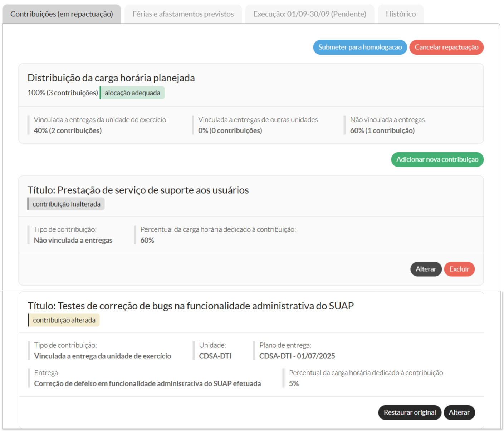The image size is (504, 431).
Task: Click the alocação adequada status badge
Action: (132, 93)
